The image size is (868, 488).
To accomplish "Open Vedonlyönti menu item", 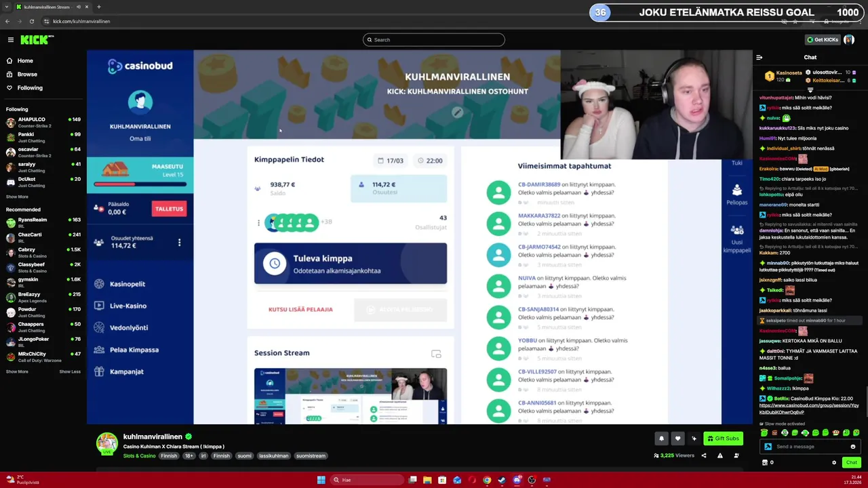I will click(121, 328).
